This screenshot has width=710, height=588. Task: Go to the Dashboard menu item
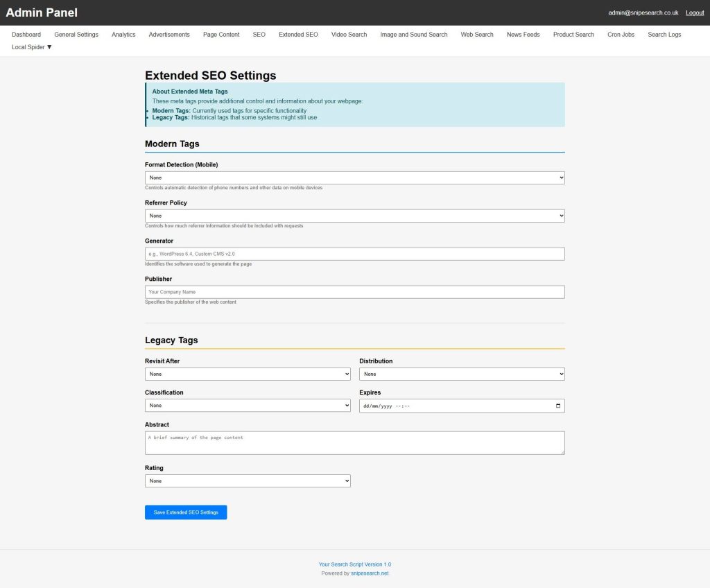[26, 35]
